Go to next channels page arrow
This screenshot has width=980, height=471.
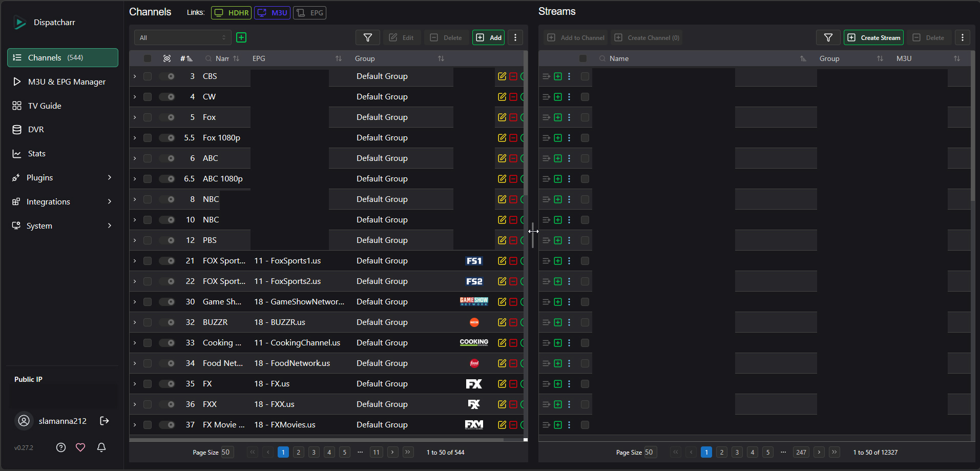click(393, 452)
